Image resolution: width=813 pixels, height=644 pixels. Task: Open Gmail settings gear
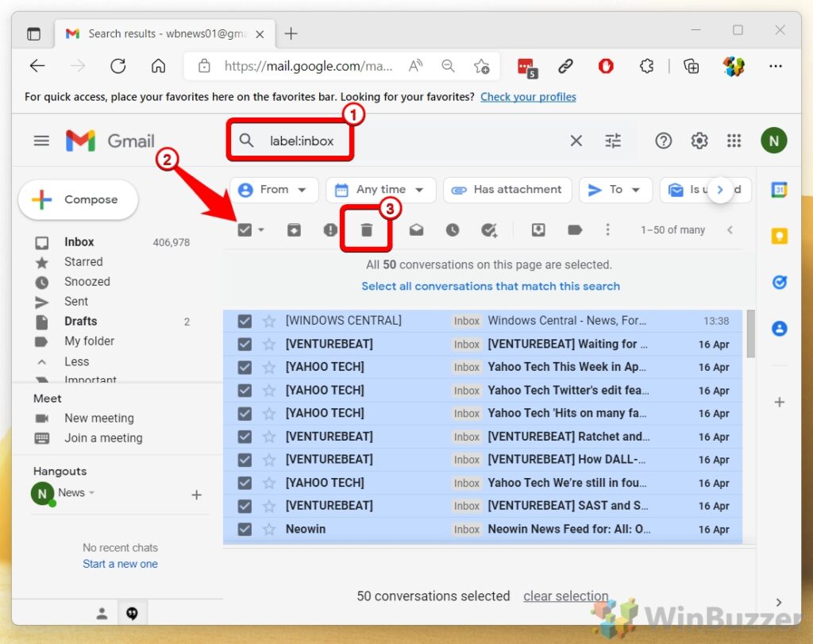coord(699,141)
